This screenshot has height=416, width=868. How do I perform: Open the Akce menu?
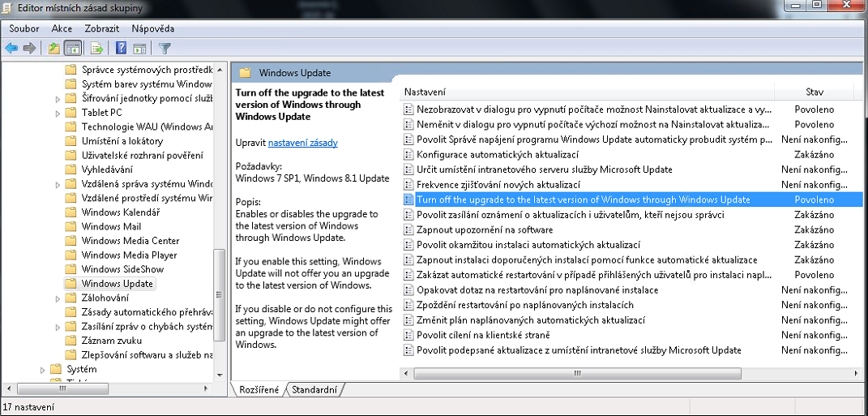coord(62,29)
